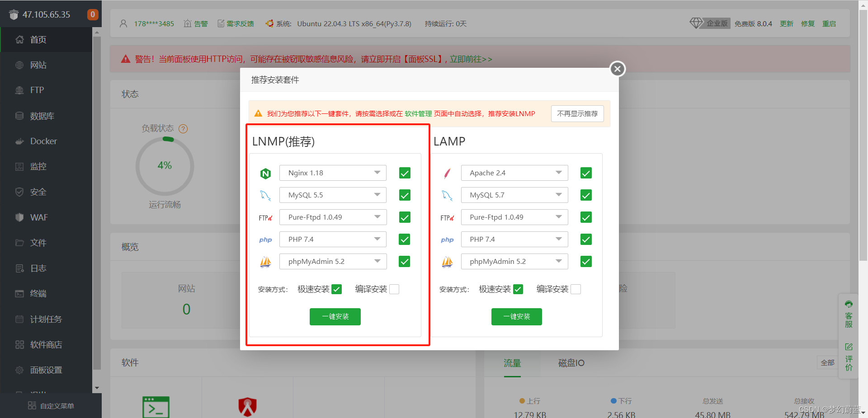
Task: Click the home icon beside 首页
Action: pos(19,39)
